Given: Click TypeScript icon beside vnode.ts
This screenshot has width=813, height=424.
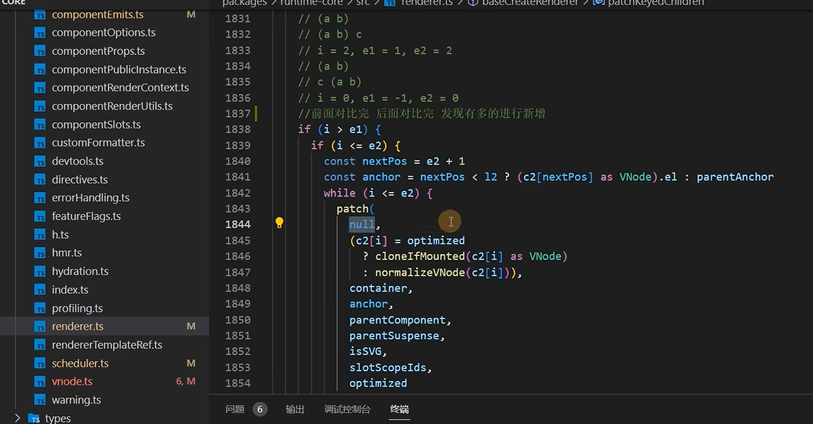Looking at the screenshot, I should tap(40, 382).
